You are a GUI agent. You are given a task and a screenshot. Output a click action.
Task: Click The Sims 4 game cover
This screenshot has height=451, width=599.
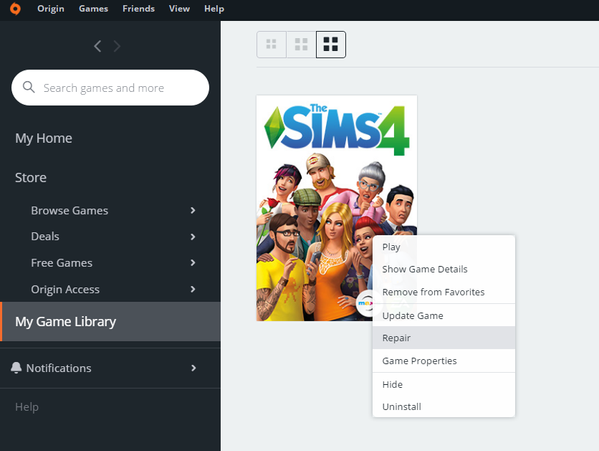pos(336,208)
